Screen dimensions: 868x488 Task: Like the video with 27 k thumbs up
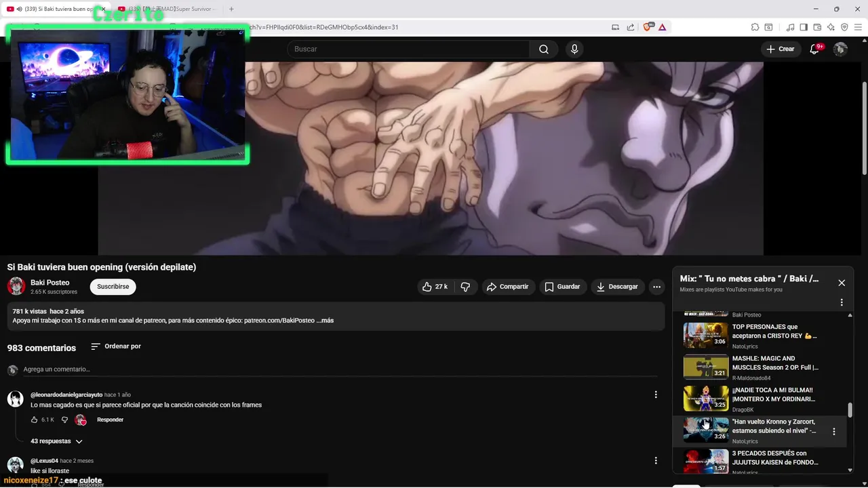(x=435, y=287)
